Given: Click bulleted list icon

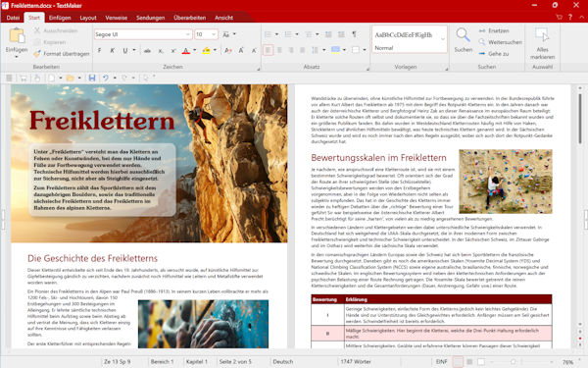Looking at the screenshot, I should pyautogui.click(x=269, y=34).
